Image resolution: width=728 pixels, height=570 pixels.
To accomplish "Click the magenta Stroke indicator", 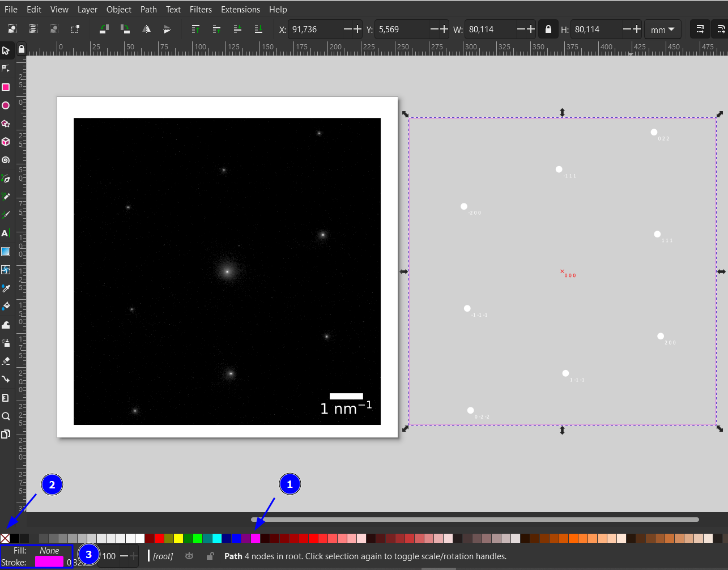I will (49, 562).
